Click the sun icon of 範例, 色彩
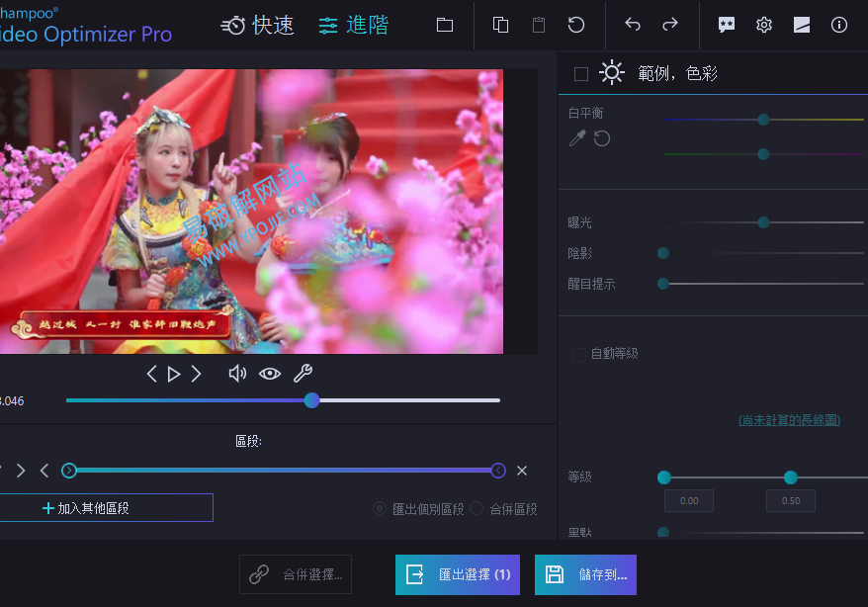Image resolution: width=868 pixels, height=607 pixels. [612, 72]
